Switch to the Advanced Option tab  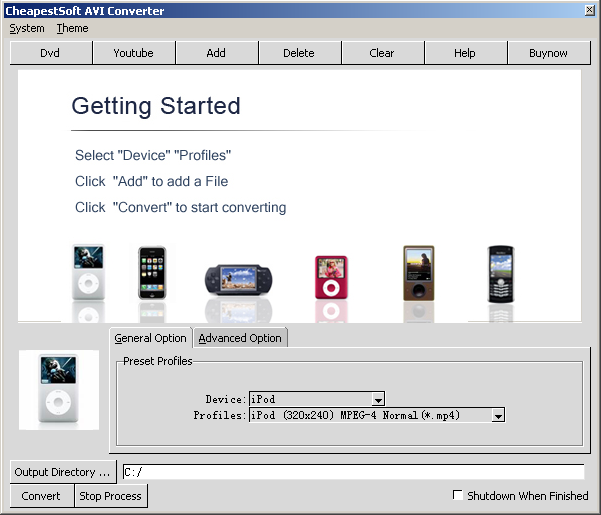[x=240, y=338]
